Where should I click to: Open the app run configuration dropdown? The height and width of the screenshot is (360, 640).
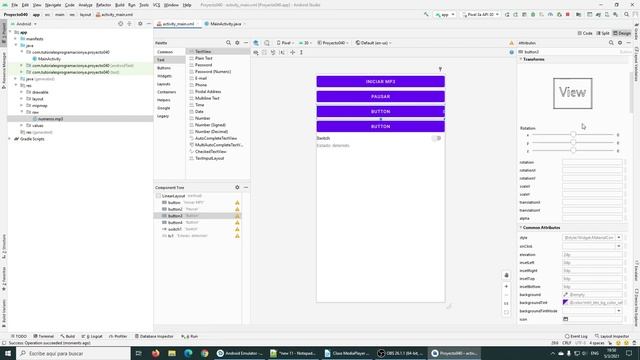(x=445, y=14)
